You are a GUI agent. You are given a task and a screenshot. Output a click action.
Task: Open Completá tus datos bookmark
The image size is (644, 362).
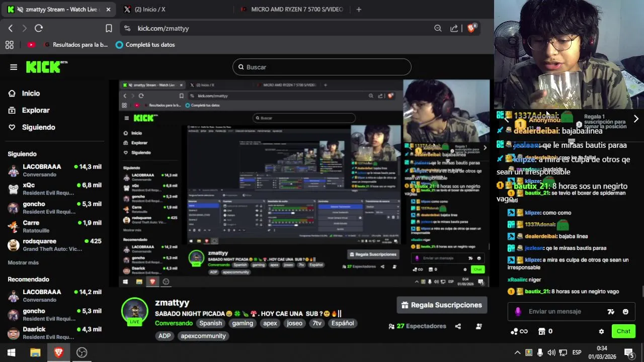145,45
